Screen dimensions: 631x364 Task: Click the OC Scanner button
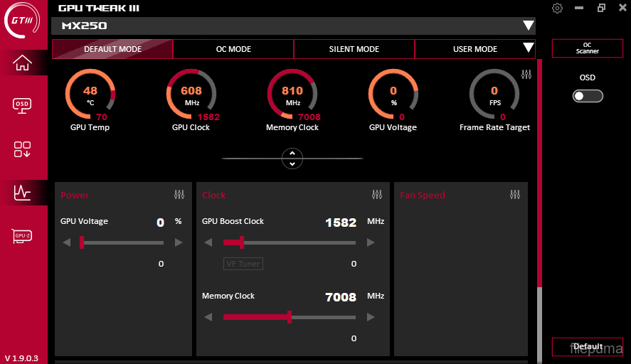pyautogui.click(x=587, y=48)
